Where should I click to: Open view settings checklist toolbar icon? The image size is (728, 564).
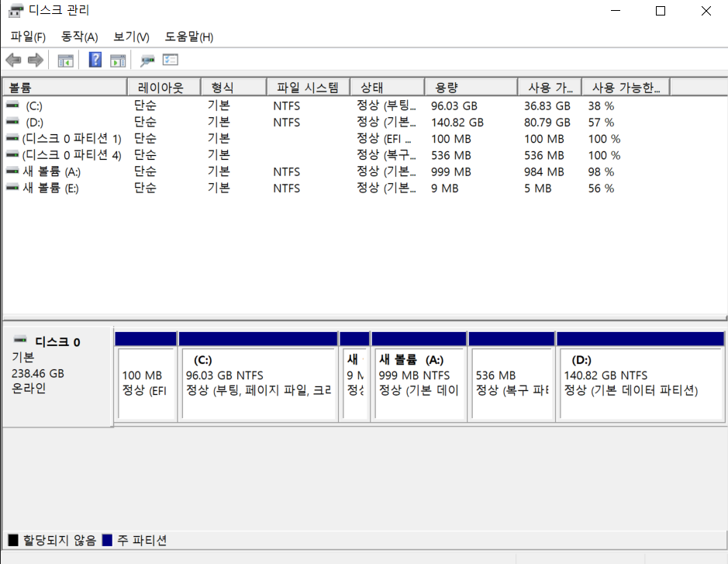click(171, 60)
